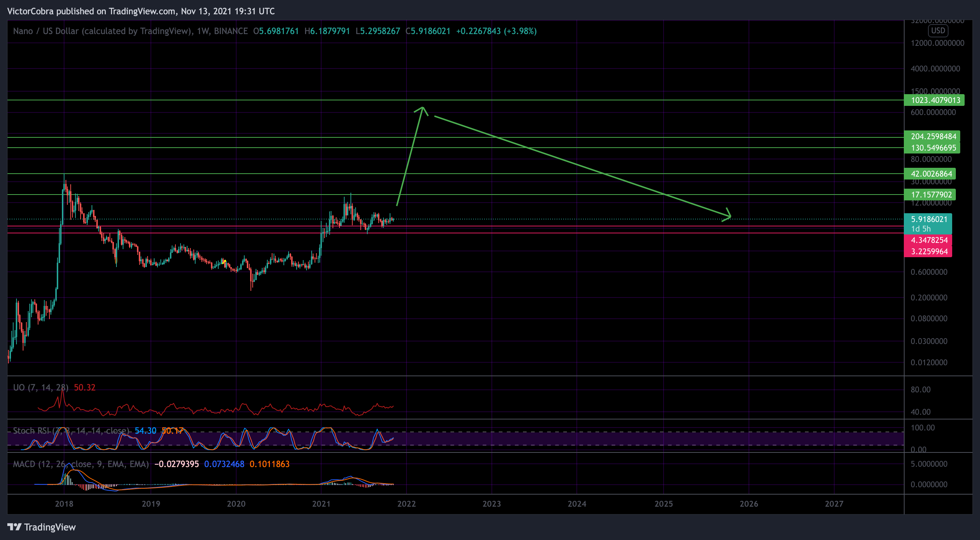Click the TradingView logo at bottom left
980x540 pixels.
pyautogui.click(x=41, y=527)
